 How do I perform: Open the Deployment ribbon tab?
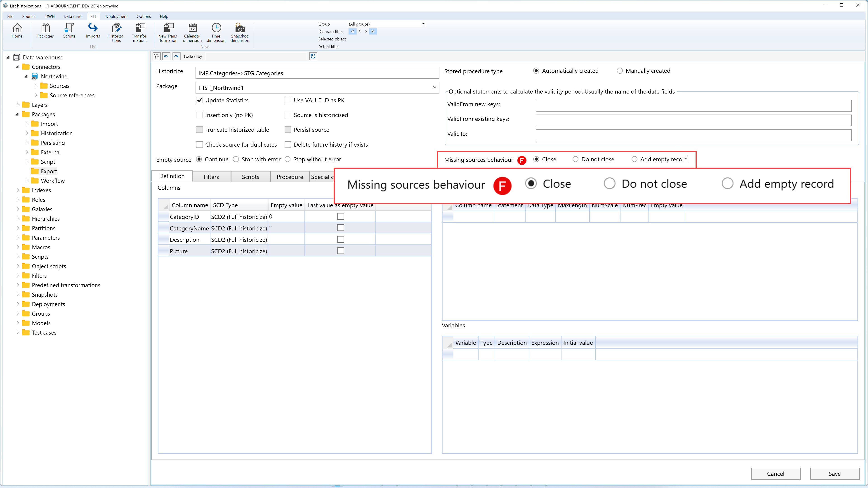[116, 16]
